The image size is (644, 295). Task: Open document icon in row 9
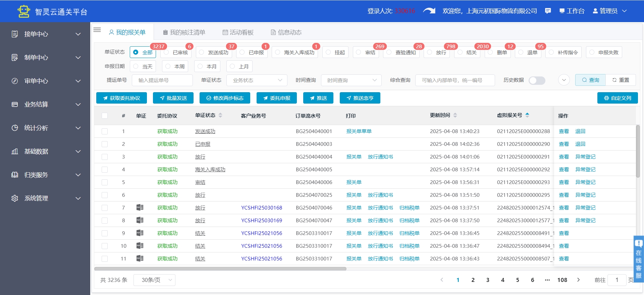(x=140, y=233)
